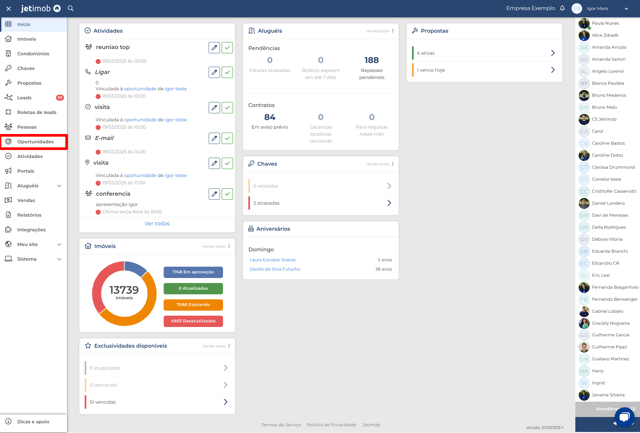Expand the Aluguéis sidebar submenu
Viewport: 640px width, 433px height.
click(59, 186)
